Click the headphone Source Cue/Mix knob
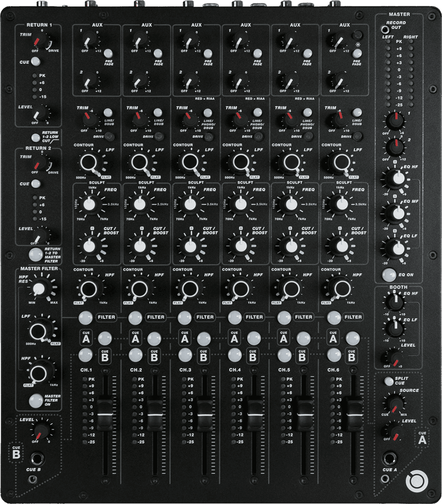Image resolution: width=442 pixels, height=504 pixels. [394, 403]
